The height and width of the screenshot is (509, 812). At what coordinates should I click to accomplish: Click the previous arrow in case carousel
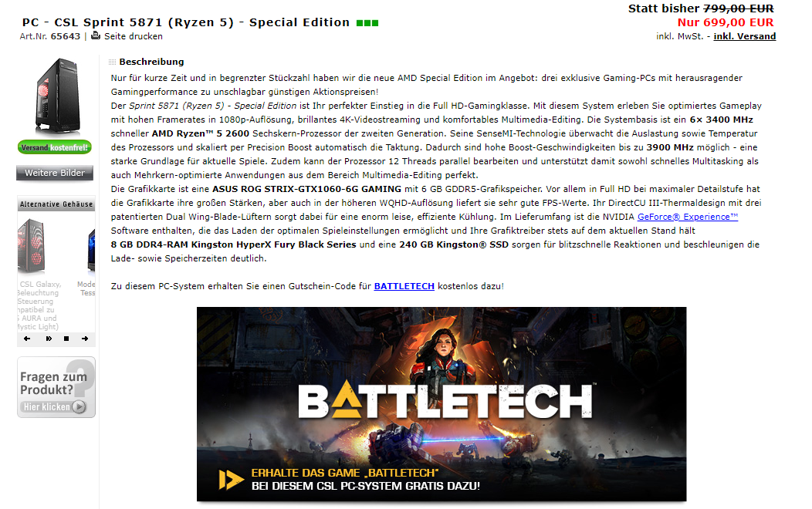pos(27,339)
